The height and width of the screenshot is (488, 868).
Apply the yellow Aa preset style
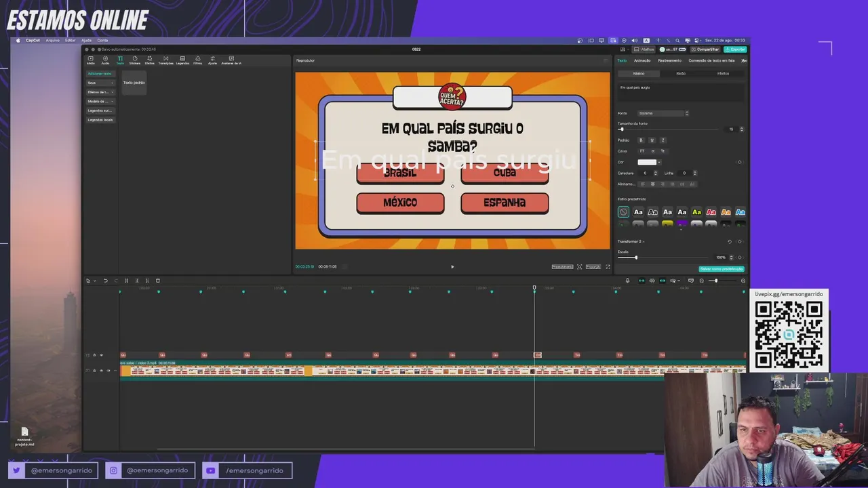pos(696,212)
